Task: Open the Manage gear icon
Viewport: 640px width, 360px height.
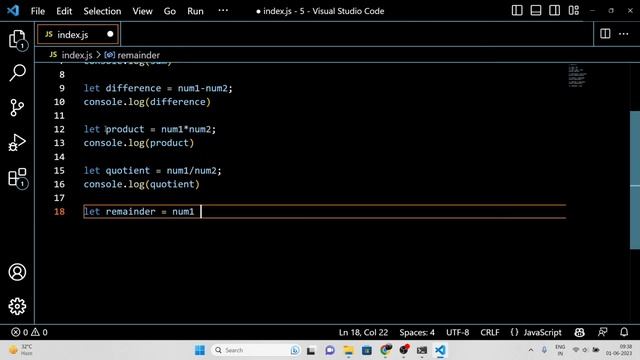Action: point(17,306)
